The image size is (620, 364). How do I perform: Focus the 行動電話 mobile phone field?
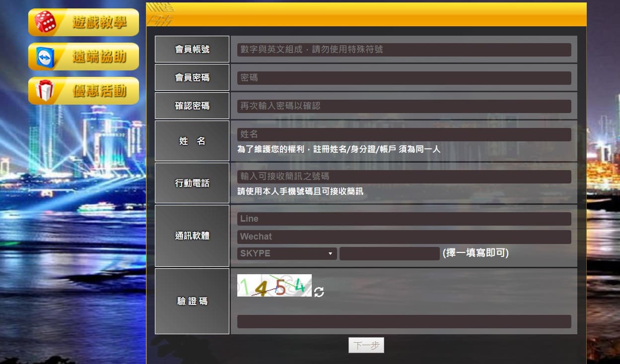(x=404, y=177)
